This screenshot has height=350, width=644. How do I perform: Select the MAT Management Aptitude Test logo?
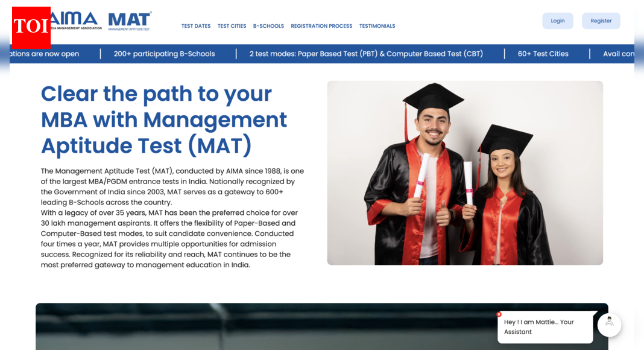128,21
